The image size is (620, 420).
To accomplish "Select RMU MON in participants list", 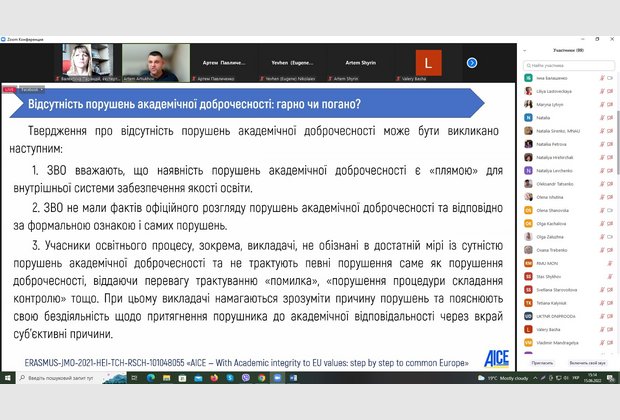I will pos(569,263).
